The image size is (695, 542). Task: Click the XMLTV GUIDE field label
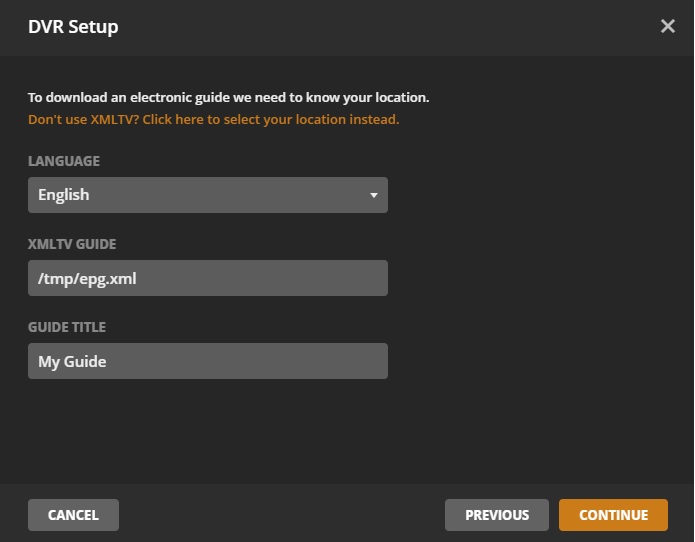click(x=73, y=244)
